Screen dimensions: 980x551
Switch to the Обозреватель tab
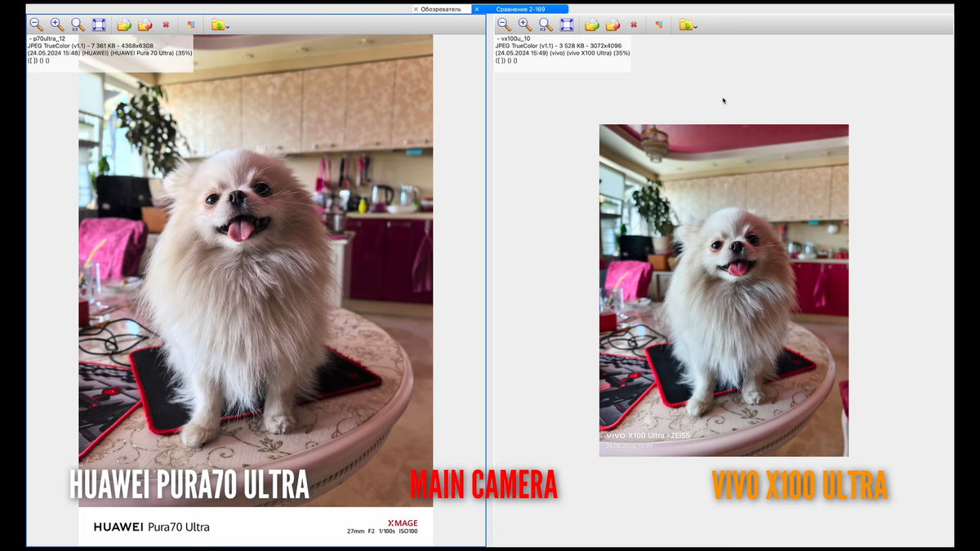(441, 9)
